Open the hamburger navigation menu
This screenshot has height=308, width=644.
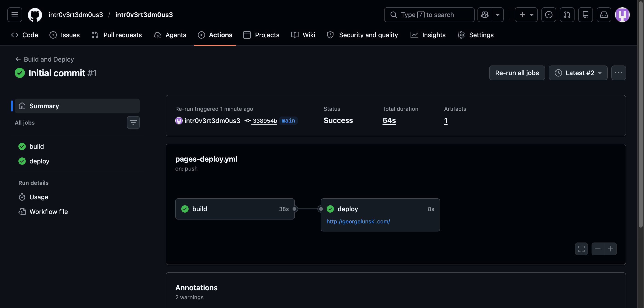pos(14,15)
